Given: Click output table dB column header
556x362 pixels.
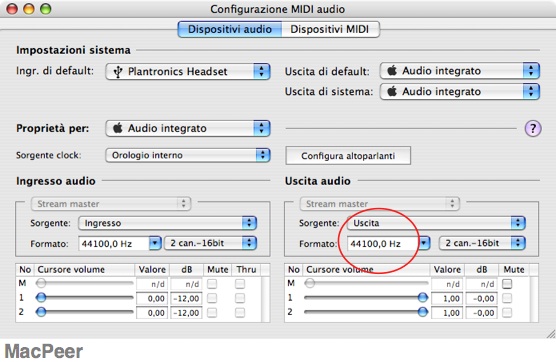Looking at the screenshot, I should click(x=481, y=270).
